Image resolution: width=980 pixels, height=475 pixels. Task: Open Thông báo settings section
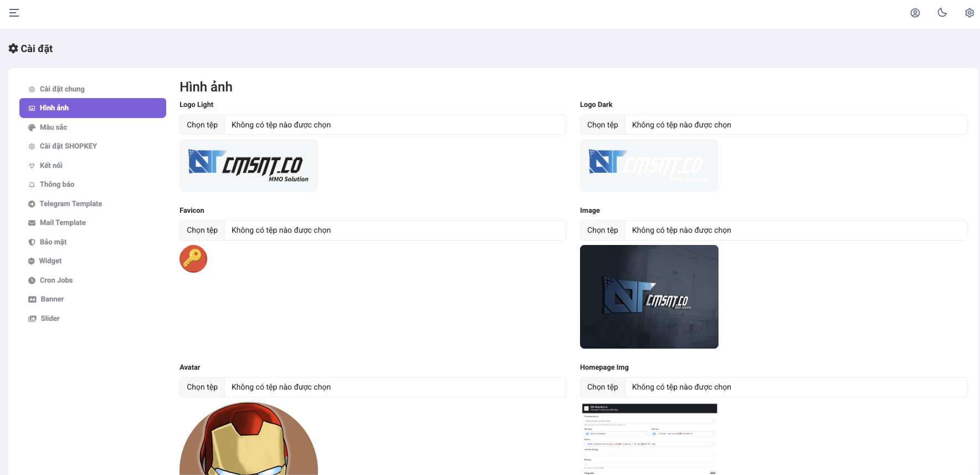pos(93,185)
